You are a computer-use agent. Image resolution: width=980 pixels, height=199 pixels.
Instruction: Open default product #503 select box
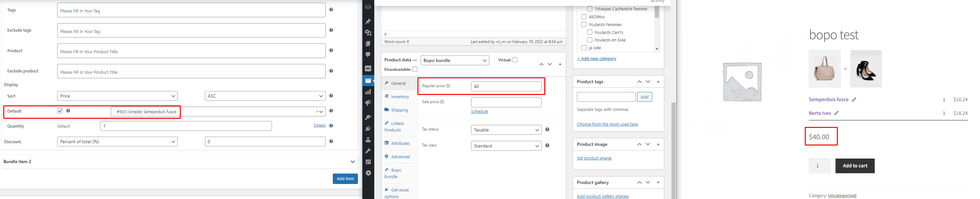(x=218, y=112)
